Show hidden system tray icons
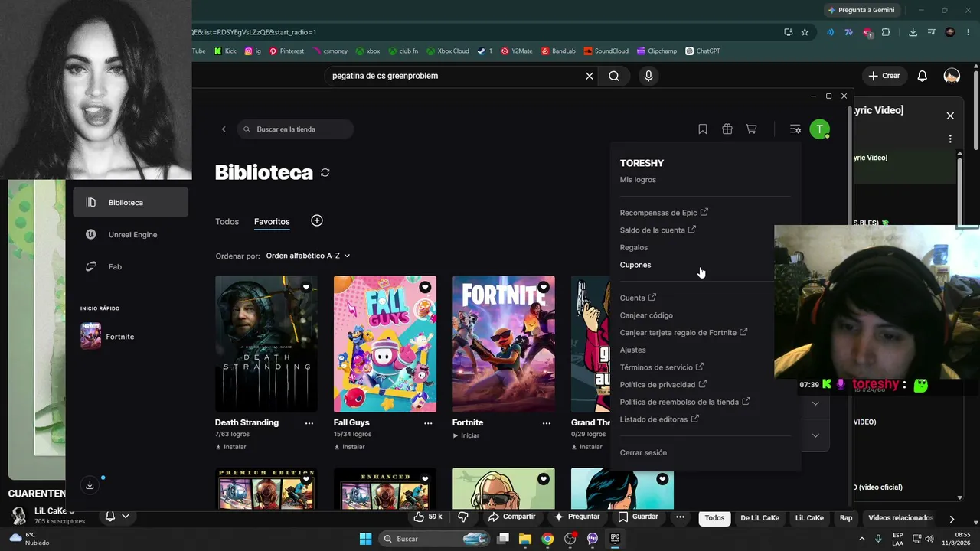The width and height of the screenshot is (980, 551). pos(862,539)
